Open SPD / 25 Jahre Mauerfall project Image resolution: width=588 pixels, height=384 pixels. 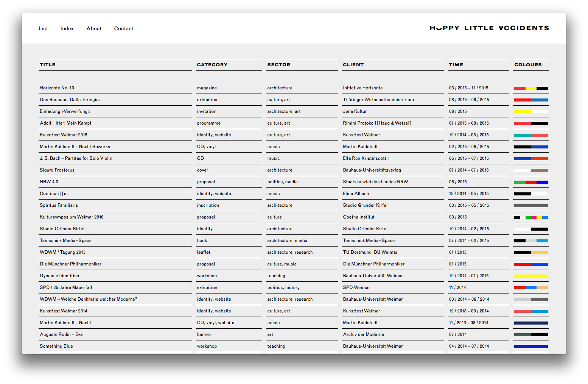(66, 287)
